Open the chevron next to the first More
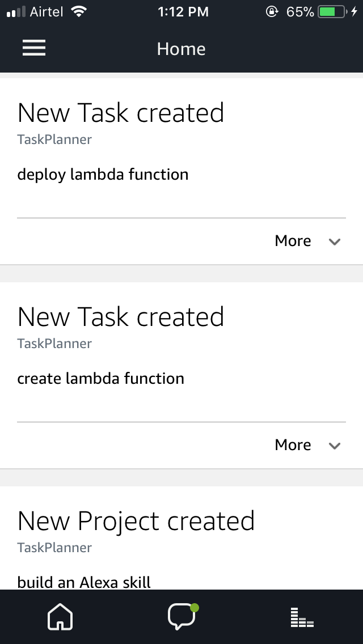This screenshot has height=644, width=363. (x=334, y=241)
